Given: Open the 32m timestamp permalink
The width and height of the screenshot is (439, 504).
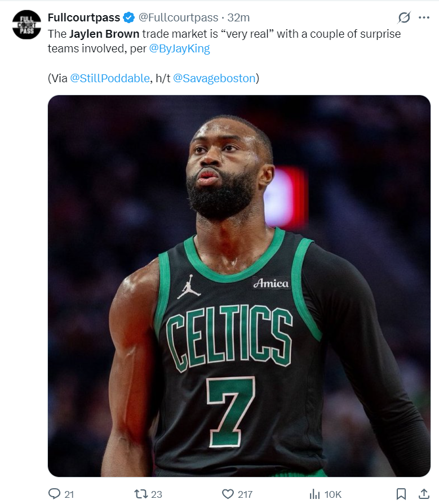Looking at the screenshot, I should pyautogui.click(x=238, y=17).
